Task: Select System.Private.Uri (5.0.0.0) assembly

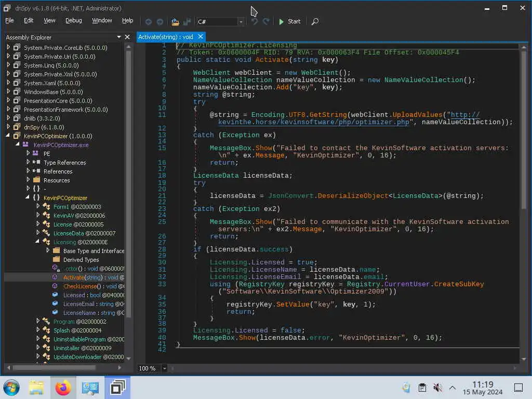Action: [x=59, y=57]
